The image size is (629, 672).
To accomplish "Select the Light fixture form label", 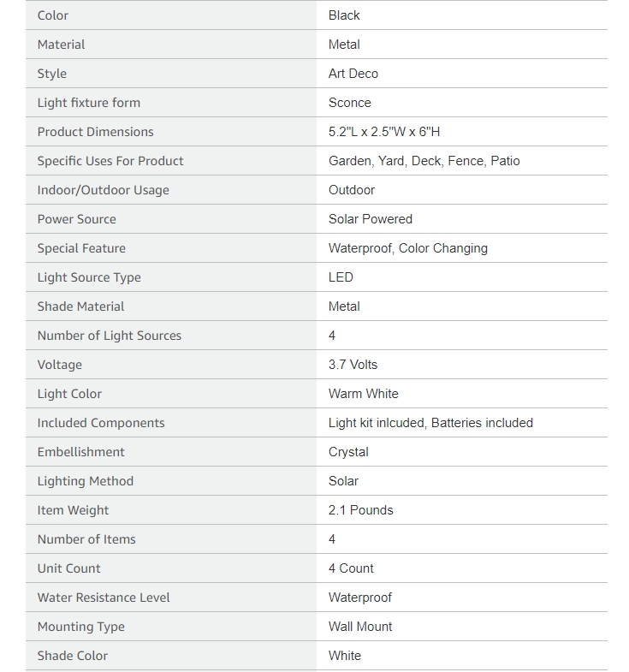I will 89,103.
